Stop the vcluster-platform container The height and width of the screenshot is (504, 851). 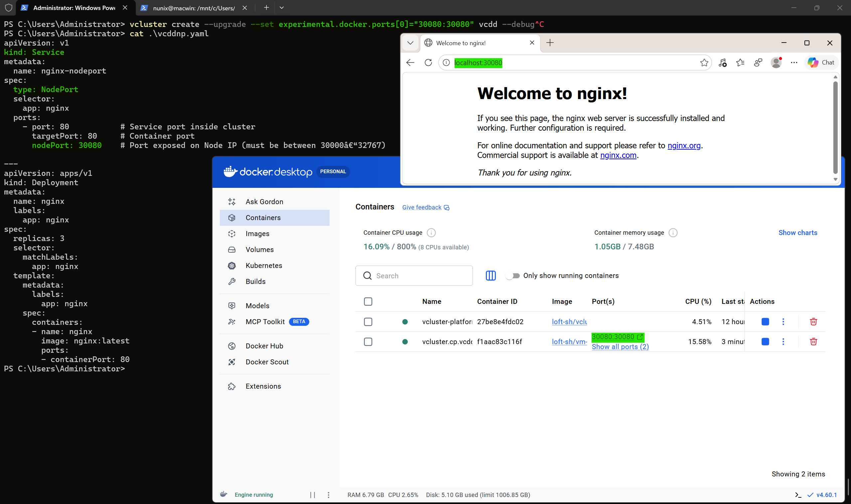coord(765,321)
